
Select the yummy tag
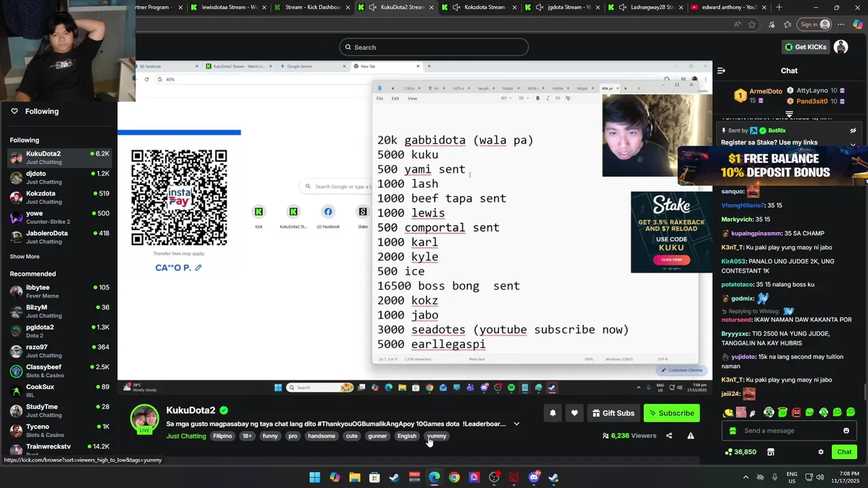(x=437, y=436)
